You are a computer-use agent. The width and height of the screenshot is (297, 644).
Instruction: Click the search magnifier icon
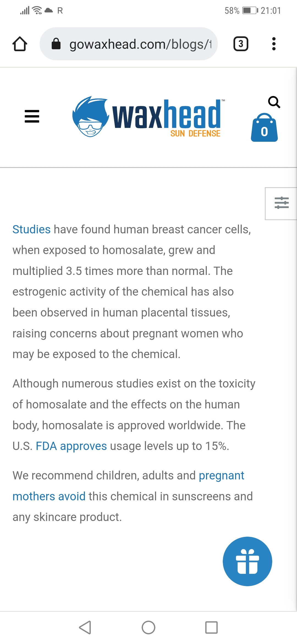point(274,102)
